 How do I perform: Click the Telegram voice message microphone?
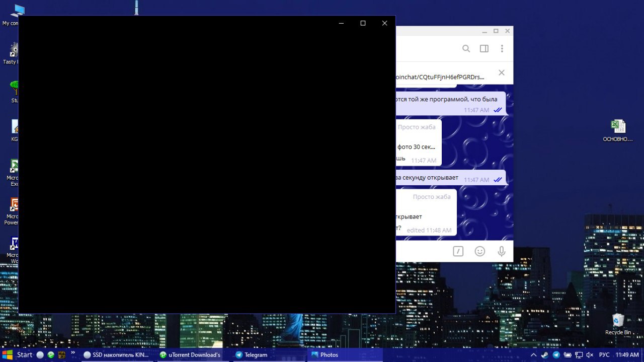(502, 251)
